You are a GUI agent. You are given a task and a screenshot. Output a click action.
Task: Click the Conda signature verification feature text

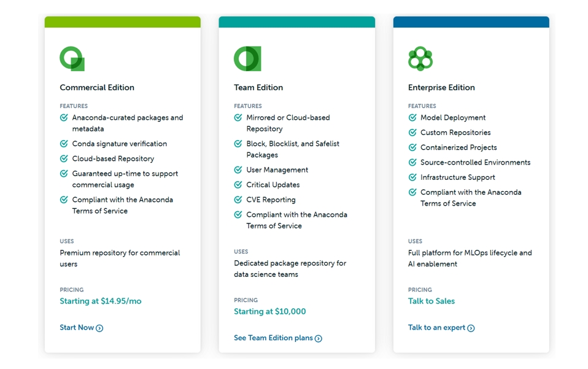click(x=120, y=144)
